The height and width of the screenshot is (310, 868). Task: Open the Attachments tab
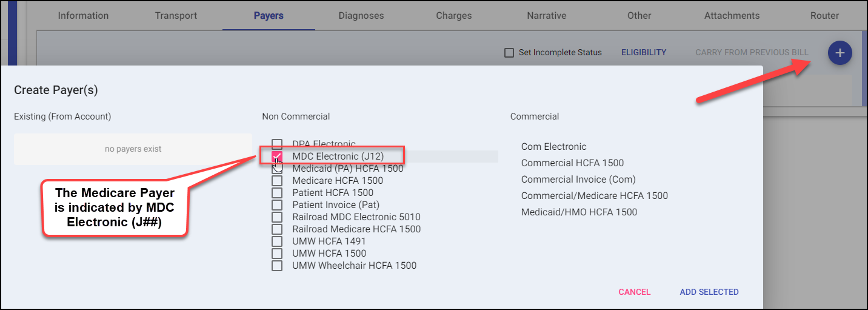[x=732, y=16]
